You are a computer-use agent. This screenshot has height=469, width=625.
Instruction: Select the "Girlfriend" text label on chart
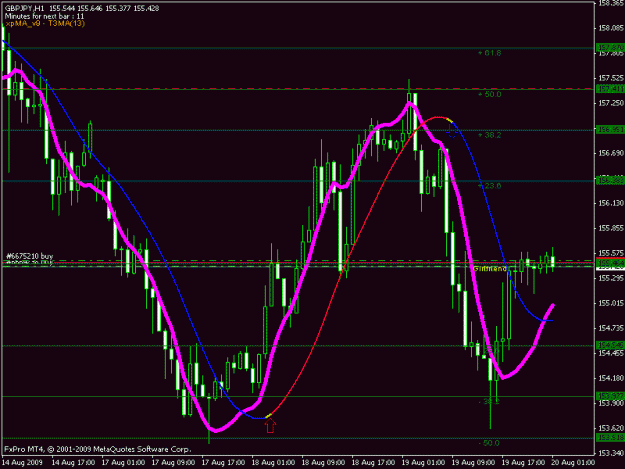coord(490,269)
